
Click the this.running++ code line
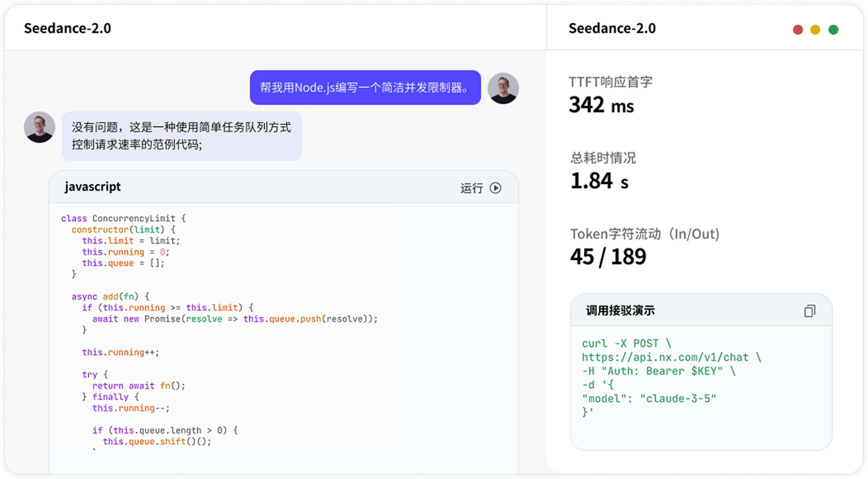coord(120,353)
